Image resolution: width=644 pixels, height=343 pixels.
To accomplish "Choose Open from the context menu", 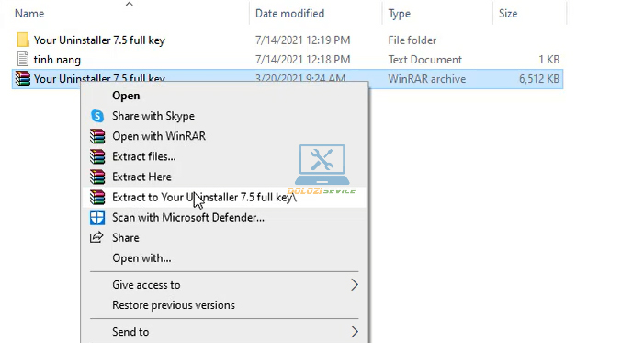I will pyautogui.click(x=126, y=96).
